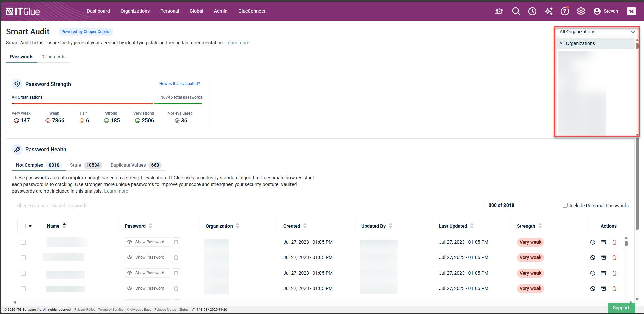Click the first row's archive icon
The height and width of the screenshot is (314, 644).
tap(603, 242)
